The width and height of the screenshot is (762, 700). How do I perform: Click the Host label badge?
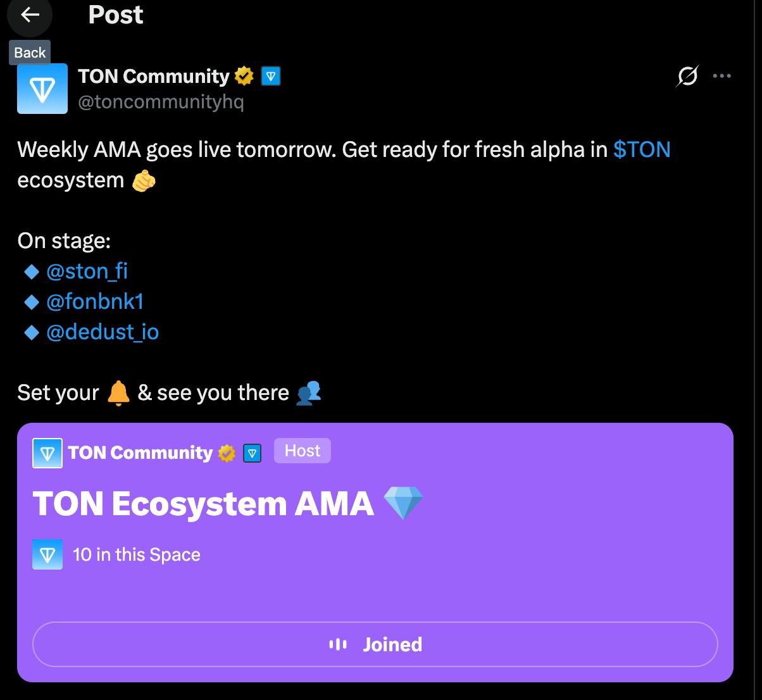click(x=303, y=451)
